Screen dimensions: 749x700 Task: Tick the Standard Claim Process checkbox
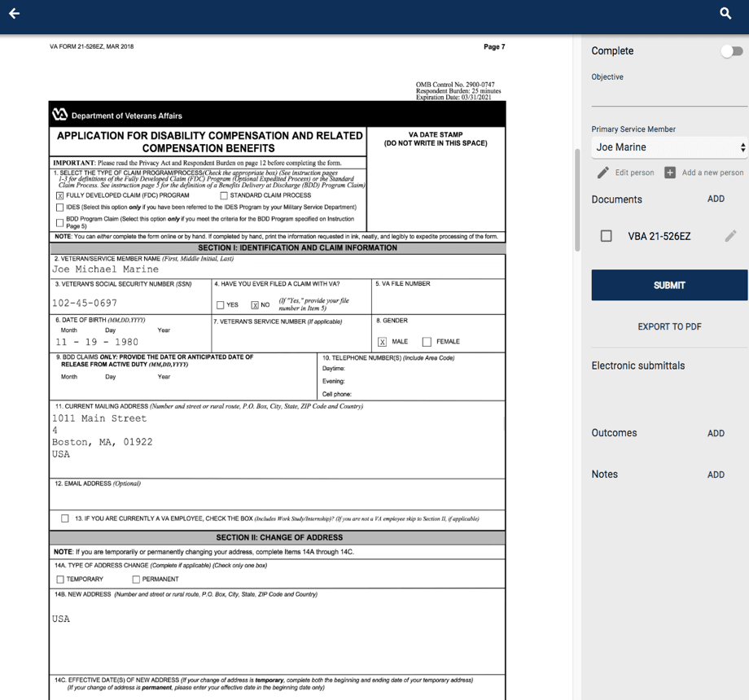click(224, 195)
